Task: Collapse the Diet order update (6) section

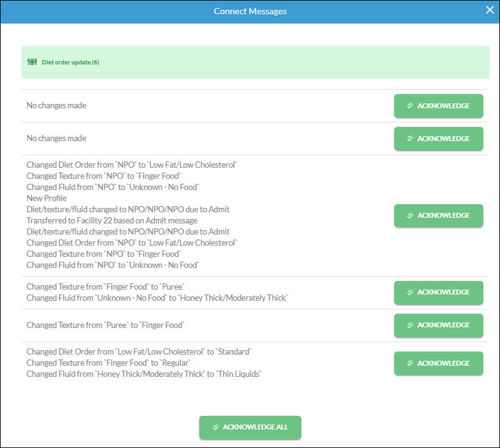Action: [256, 62]
